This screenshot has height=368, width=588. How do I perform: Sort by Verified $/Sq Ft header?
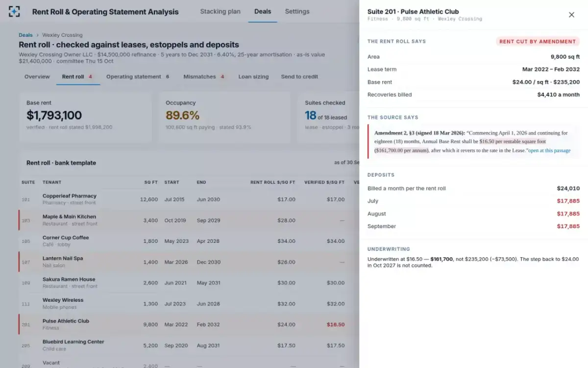pyautogui.click(x=324, y=182)
